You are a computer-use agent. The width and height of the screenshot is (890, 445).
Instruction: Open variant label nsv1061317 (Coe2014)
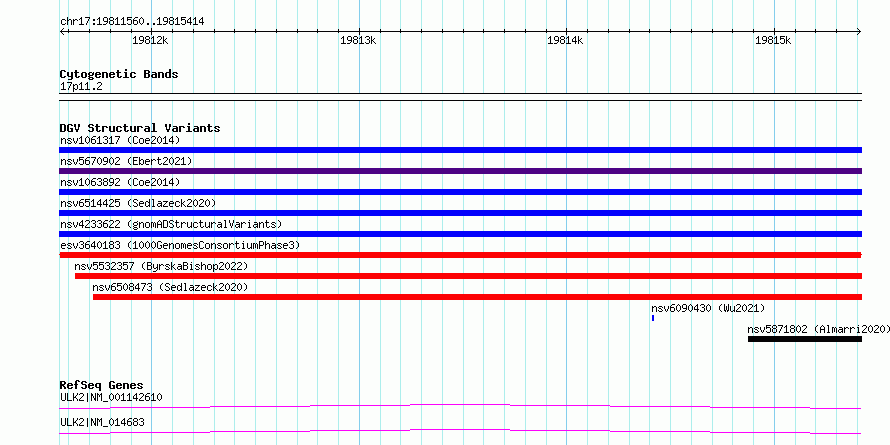point(120,140)
